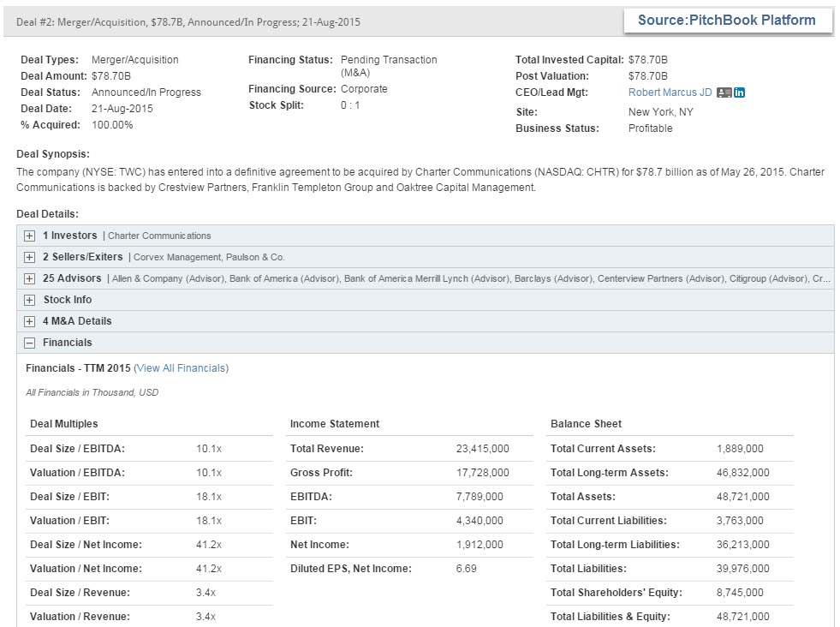
Task: Click the Valuation / Revenue row
Action: [x=149, y=616]
